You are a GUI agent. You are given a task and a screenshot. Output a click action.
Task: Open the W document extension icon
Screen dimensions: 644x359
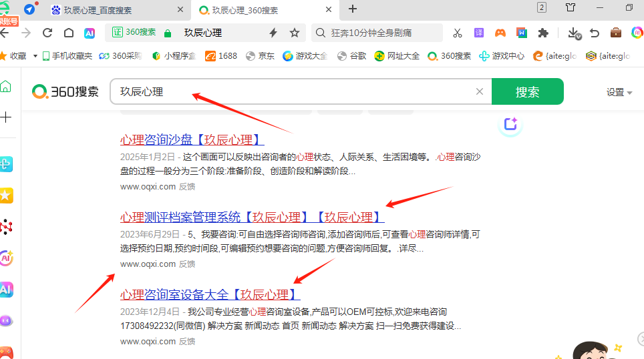point(522,33)
